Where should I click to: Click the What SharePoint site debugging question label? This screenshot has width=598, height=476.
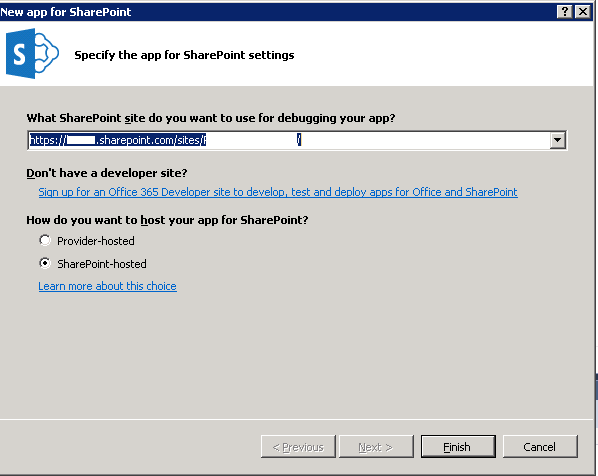pyautogui.click(x=211, y=118)
